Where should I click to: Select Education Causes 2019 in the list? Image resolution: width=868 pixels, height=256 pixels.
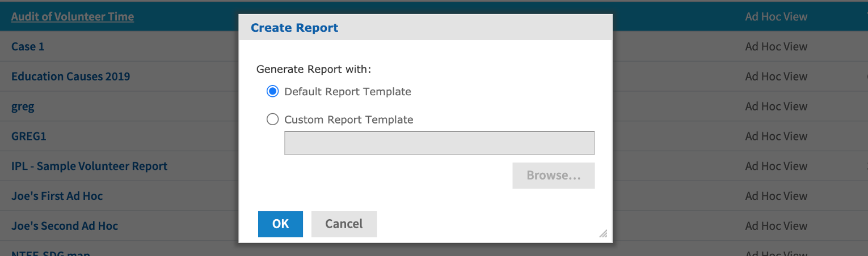(70, 76)
